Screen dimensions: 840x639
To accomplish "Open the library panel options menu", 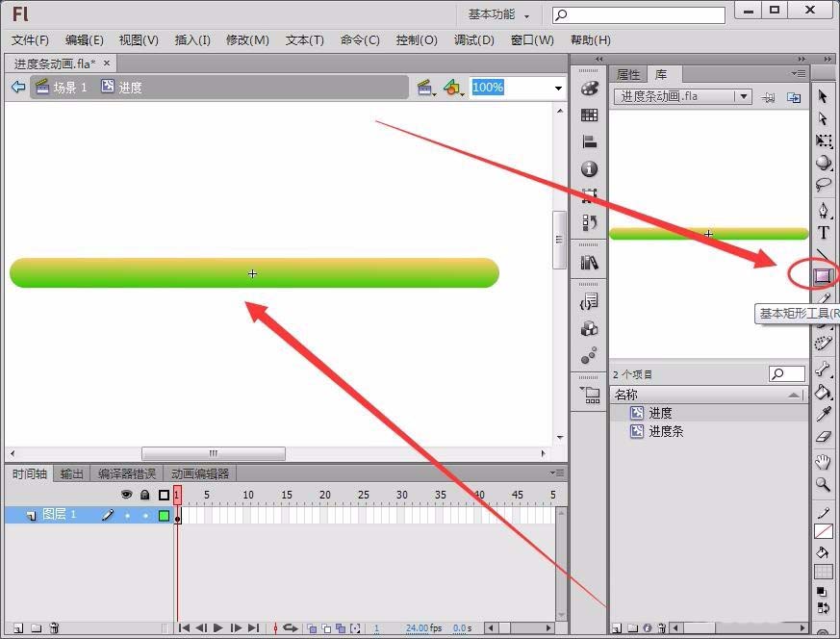I will pyautogui.click(x=799, y=73).
